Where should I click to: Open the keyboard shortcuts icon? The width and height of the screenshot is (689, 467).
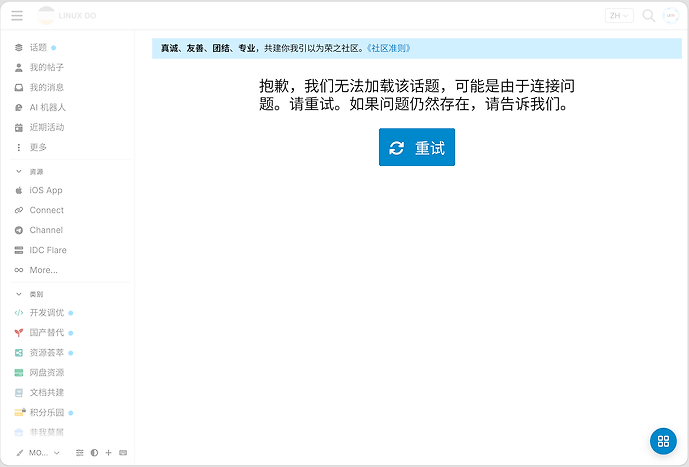click(123, 453)
